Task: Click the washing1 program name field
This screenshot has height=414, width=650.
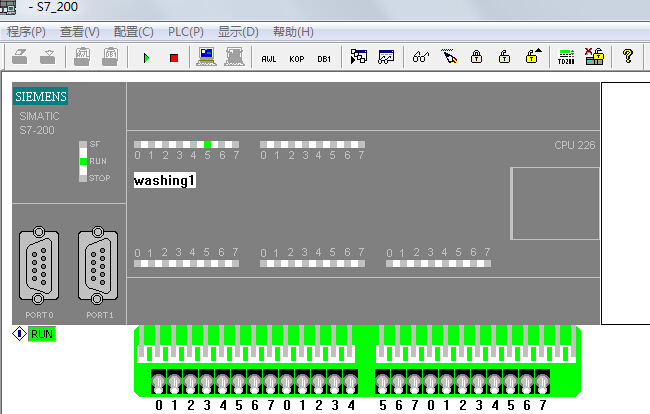Action: pos(165,180)
